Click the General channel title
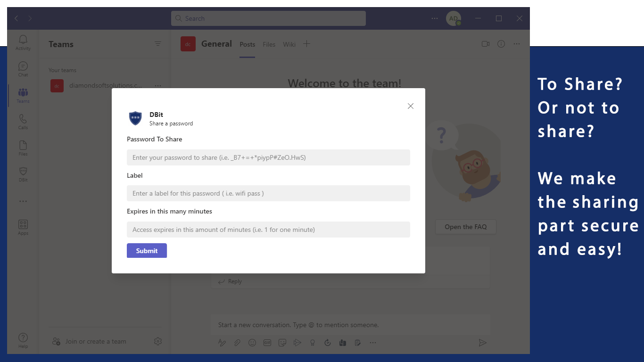The width and height of the screenshot is (644, 362). 216,44
